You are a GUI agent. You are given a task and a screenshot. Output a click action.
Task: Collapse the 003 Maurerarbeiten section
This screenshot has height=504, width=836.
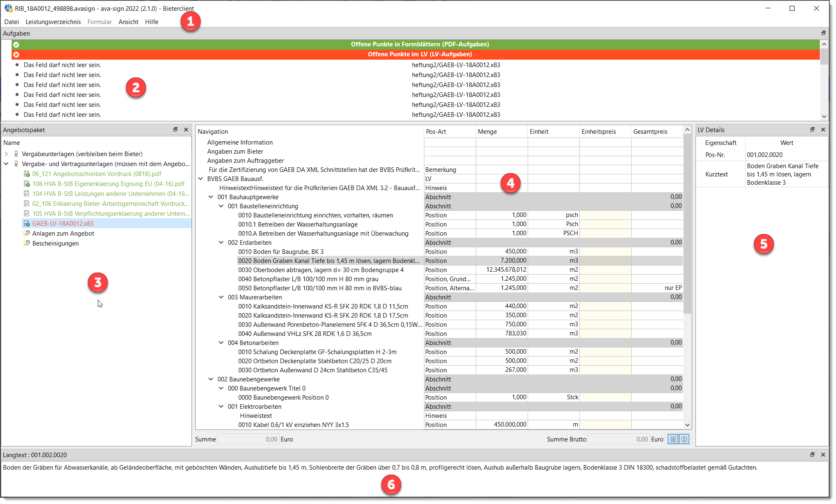[x=221, y=297]
